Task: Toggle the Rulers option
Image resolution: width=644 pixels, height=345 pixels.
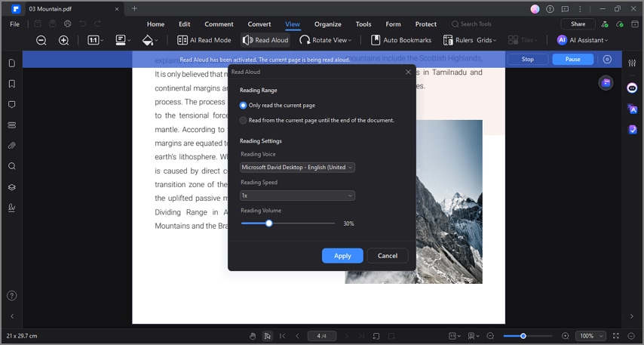Action: tap(458, 40)
